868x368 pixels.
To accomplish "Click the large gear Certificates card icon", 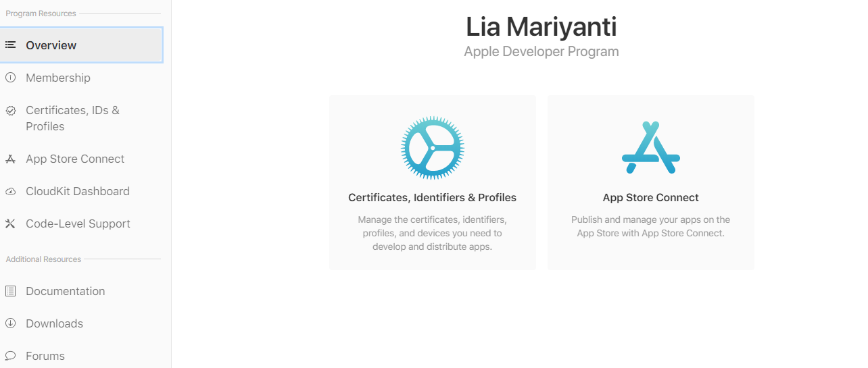I will (433, 148).
